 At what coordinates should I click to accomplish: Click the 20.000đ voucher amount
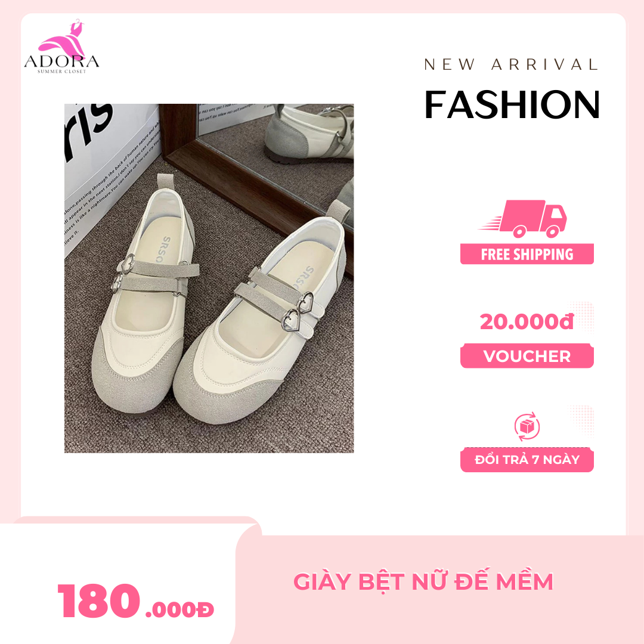527,321
